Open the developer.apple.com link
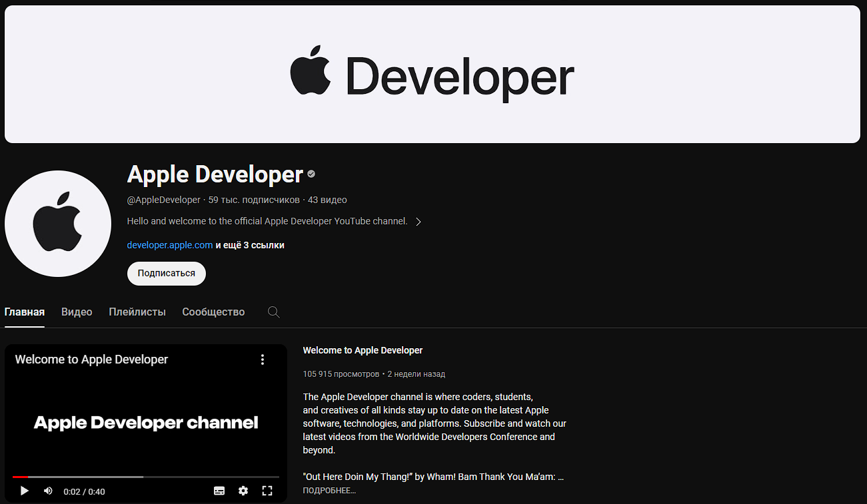 point(169,245)
